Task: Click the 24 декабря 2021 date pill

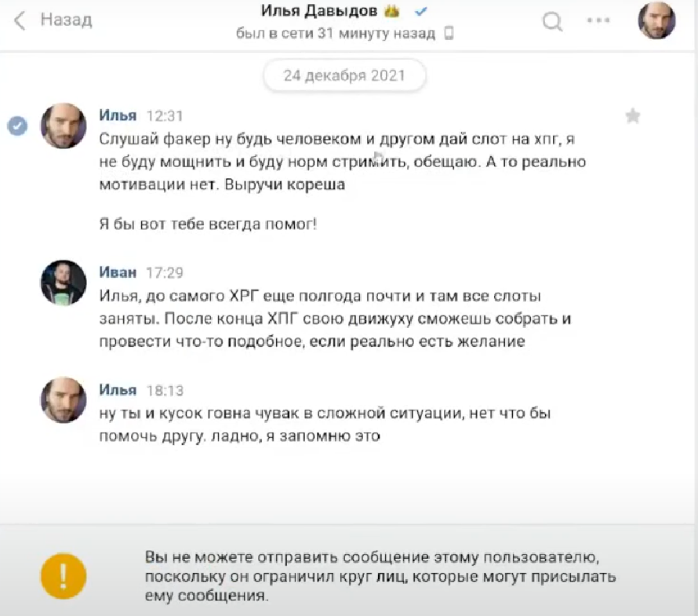Action: 344,75
